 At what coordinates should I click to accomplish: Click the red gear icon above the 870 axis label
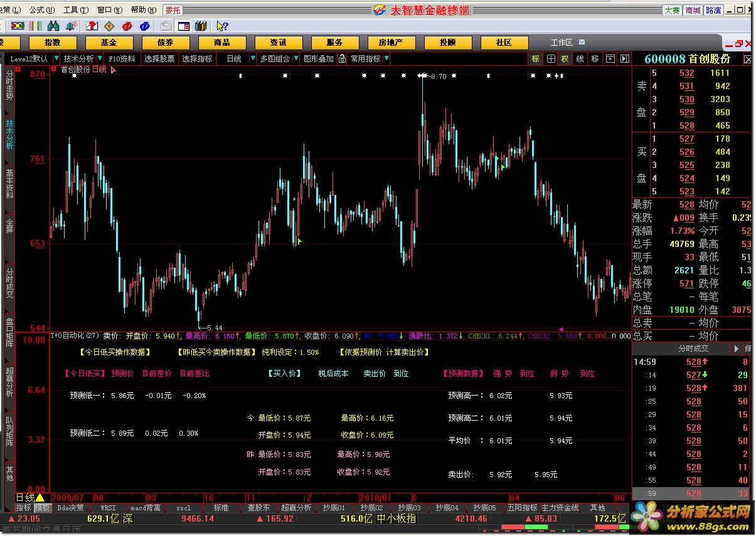pos(18,69)
